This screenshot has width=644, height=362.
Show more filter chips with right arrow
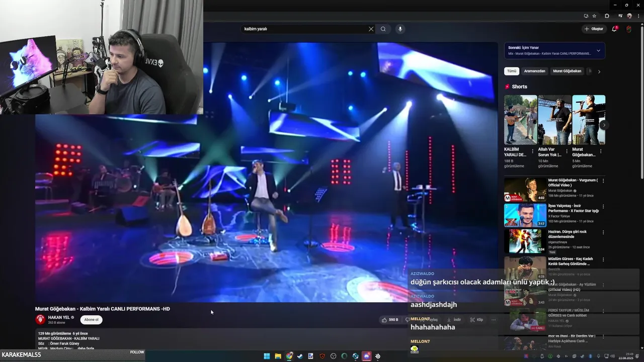point(599,71)
